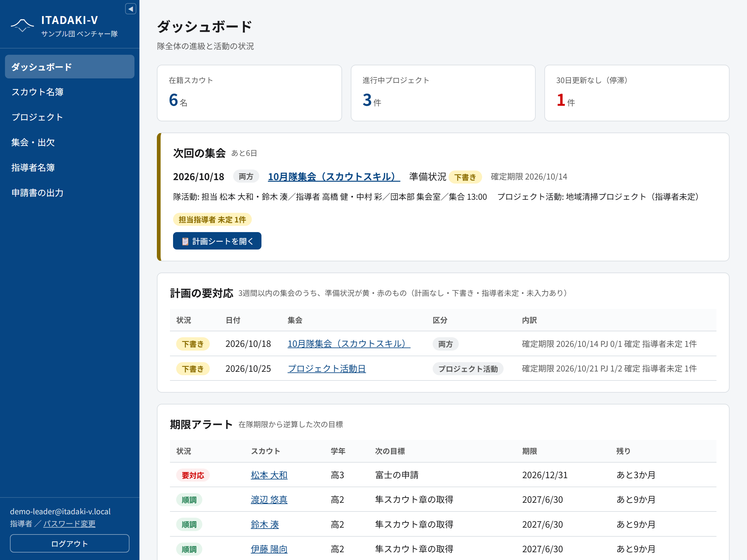Screen dimensions: 747x560
Task: Click the 30日更新なし（停滞） card
Action: [x=637, y=93]
